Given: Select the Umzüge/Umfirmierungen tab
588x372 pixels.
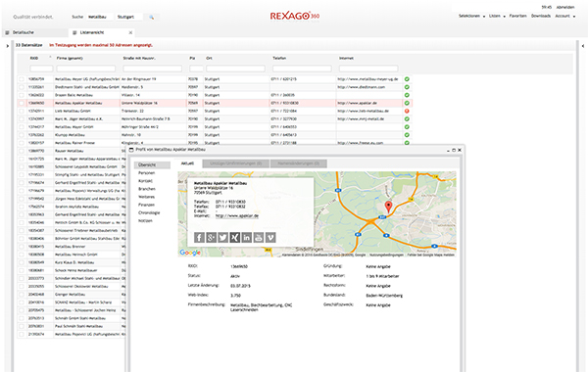Looking at the screenshot, I should (x=236, y=163).
